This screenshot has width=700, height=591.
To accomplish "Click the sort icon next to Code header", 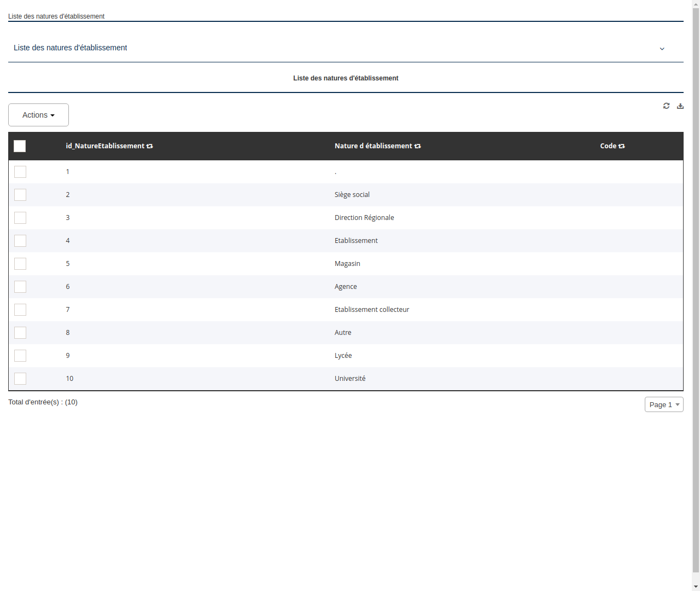I will (621, 146).
